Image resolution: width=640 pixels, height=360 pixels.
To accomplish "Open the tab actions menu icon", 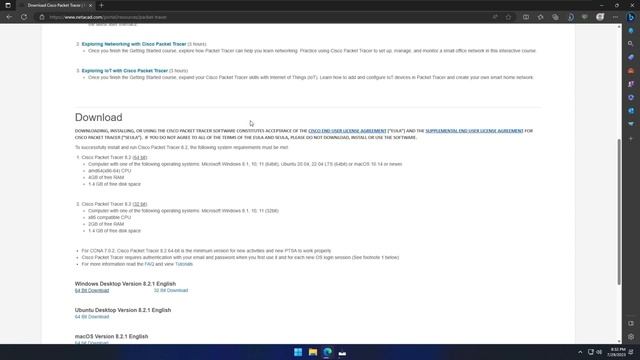I will tap(8, 5).
